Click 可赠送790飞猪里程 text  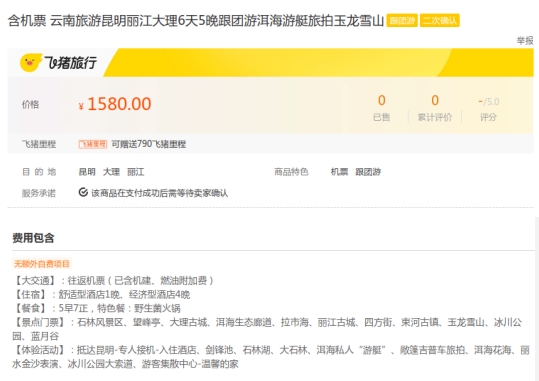coord(148,144)
